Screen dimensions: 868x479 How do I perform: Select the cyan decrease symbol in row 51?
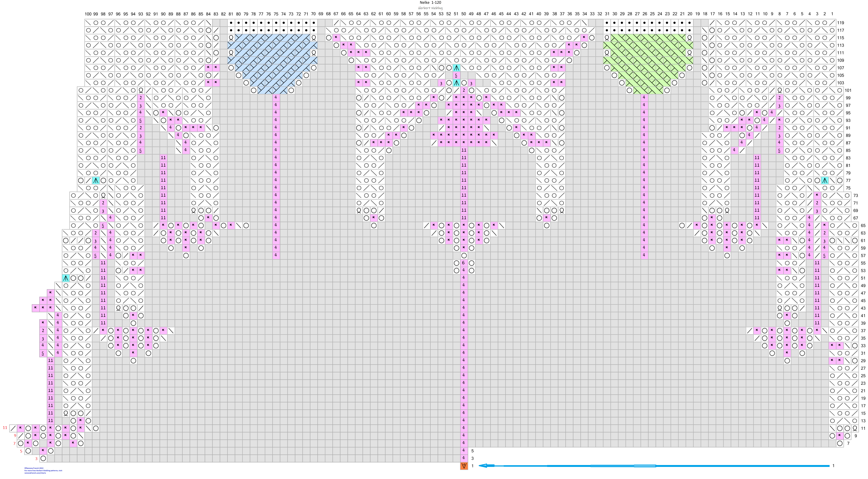click(x=66, y=278)
